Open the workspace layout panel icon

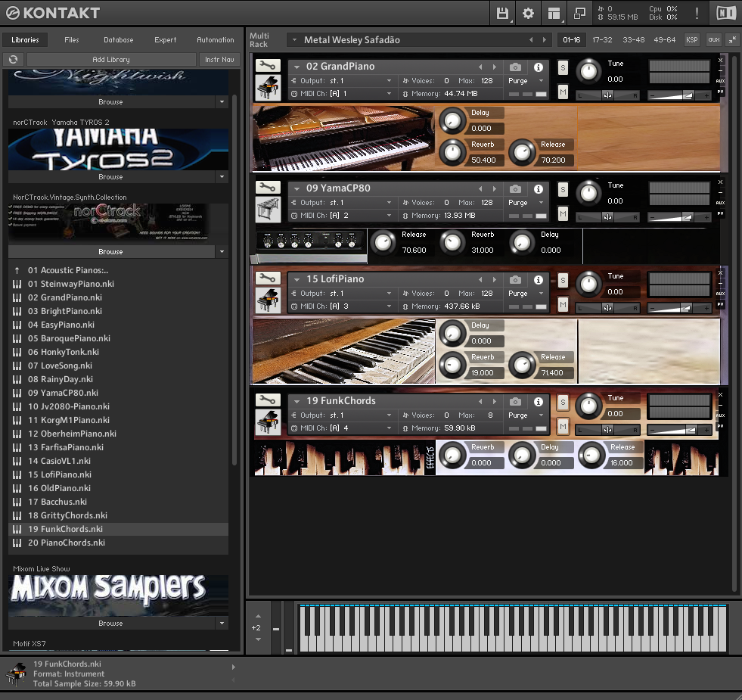click(554, 14)
